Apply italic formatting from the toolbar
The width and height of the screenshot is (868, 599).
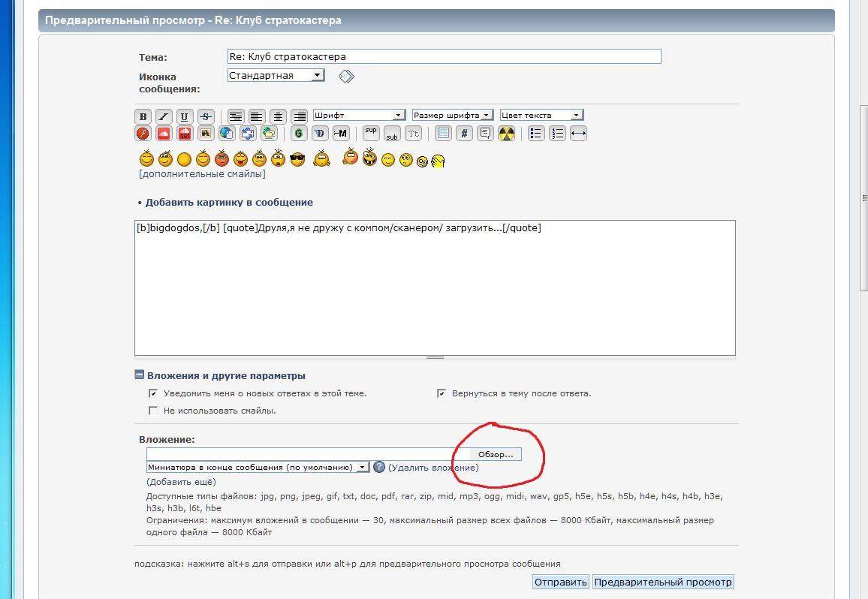[163, 116]
